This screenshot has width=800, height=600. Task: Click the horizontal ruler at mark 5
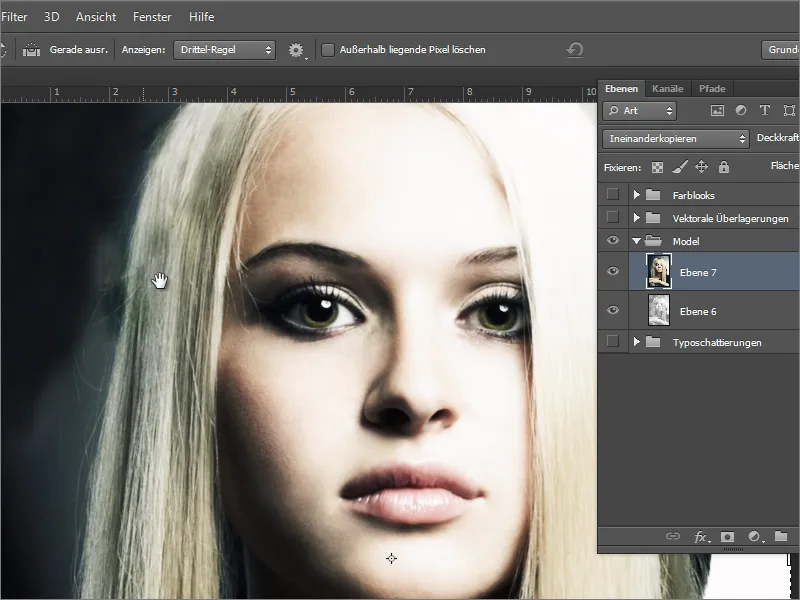click(x=292, y=92)
